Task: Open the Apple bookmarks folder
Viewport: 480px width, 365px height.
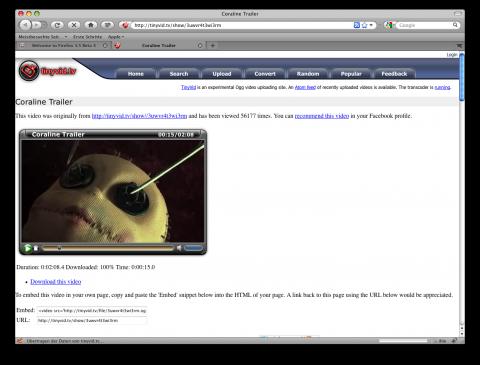Action: (x=116, y=37)
